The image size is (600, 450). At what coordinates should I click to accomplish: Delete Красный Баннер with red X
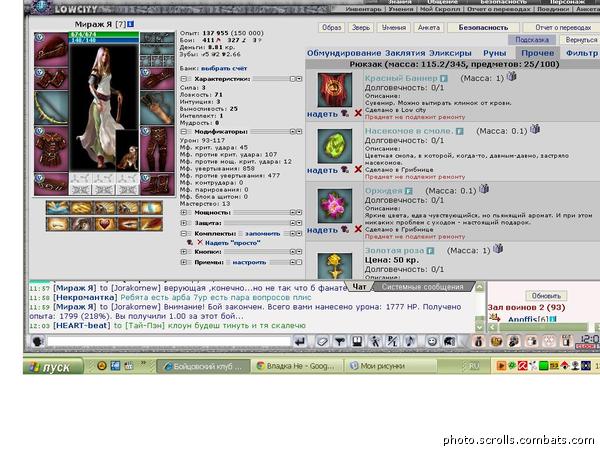358,113
